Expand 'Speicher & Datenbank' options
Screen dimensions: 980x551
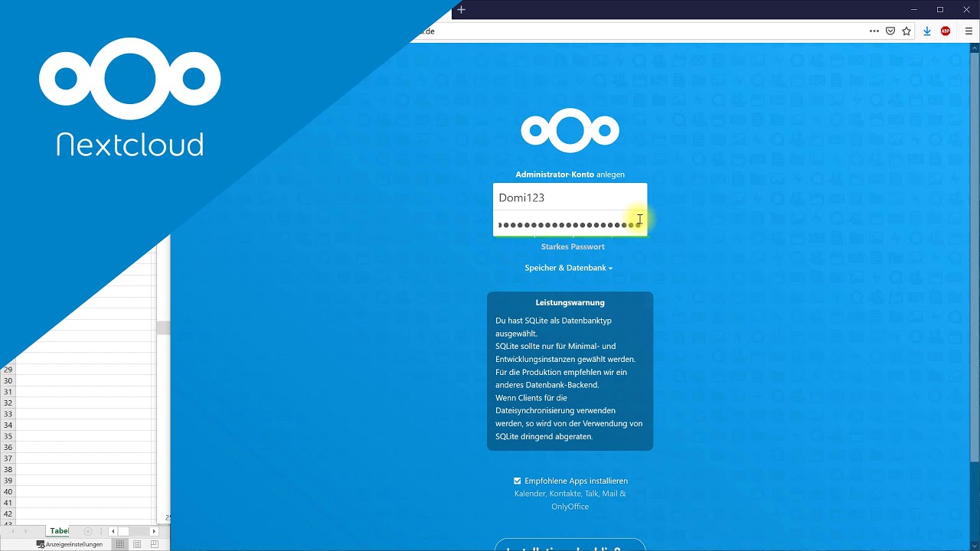(x=569, y=268)
